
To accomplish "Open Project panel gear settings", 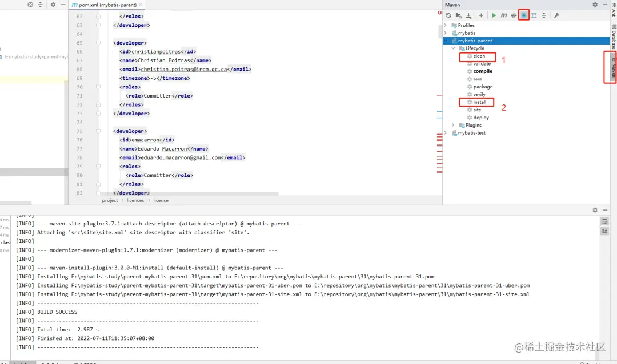I will pyautogui.click(x=53, y=5).
